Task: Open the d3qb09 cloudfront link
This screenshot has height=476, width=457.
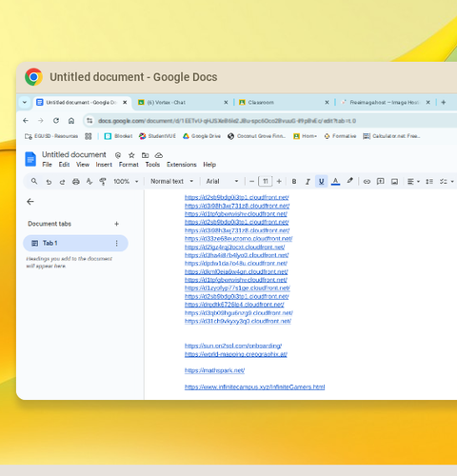Action: tap(239, 313)
